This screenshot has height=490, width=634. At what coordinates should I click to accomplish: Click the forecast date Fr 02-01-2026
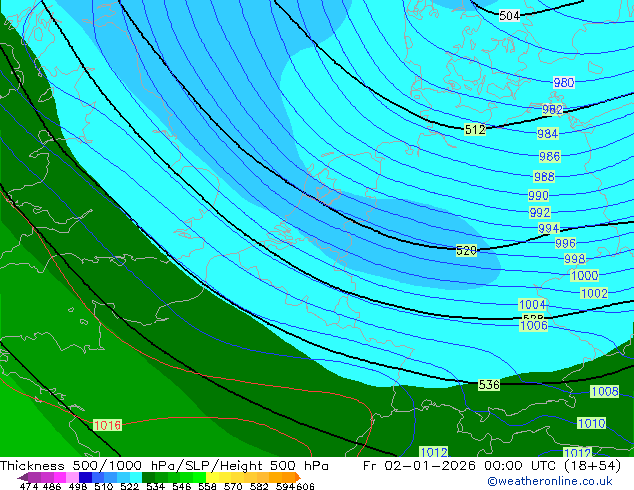click(x=419, y=466)
